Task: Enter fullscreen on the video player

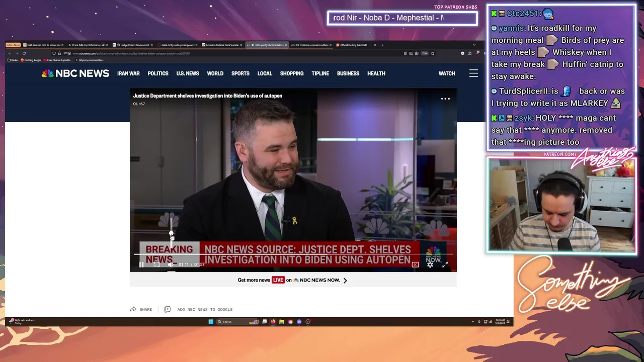Action: tap(445, 264)
